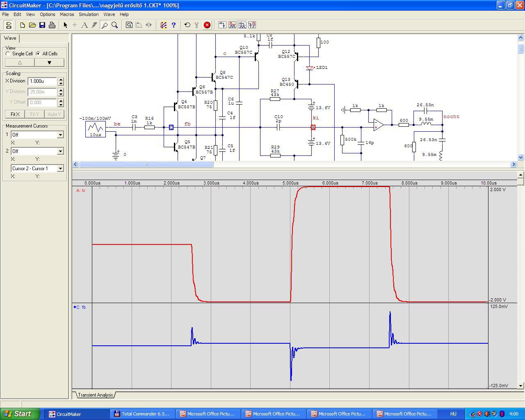Click the Transient Analysis tab
The image size is (525, 420).
95,395
